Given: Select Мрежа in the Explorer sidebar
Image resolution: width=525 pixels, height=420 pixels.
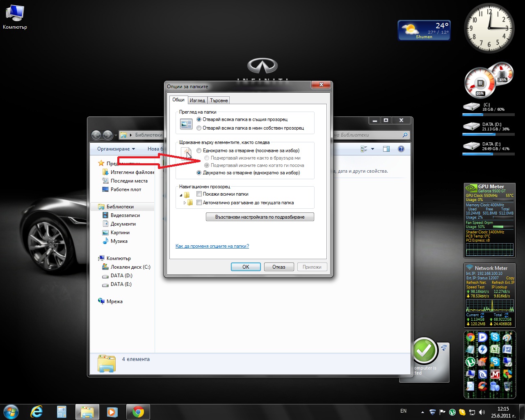Looking at the screenshot, I should pos(110,301).
